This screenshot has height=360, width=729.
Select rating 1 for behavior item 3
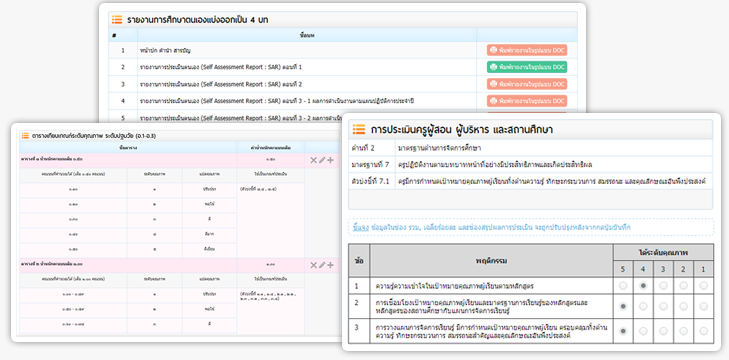point(703,331)
